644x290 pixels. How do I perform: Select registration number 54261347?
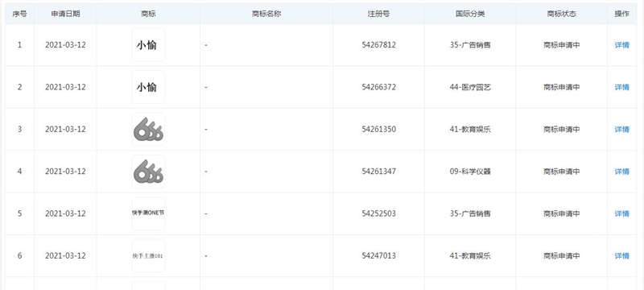pyautogui.click(x=378, y=172)
